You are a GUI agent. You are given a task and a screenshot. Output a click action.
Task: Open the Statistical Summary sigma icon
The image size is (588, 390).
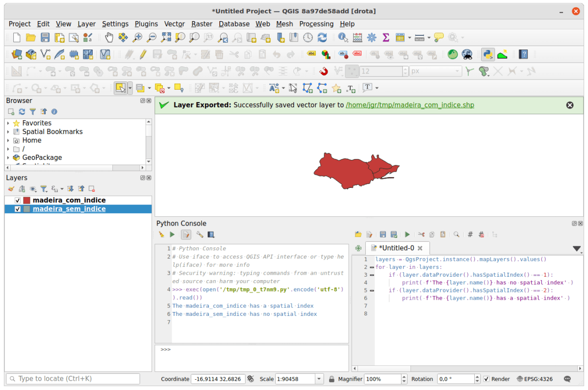(x=385, y=37)
